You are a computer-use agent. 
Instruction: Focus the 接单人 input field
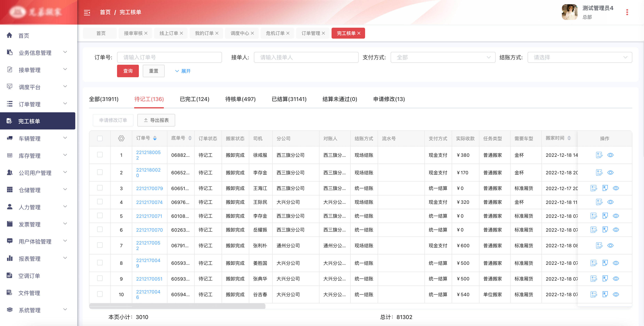[x=306, y=57]
